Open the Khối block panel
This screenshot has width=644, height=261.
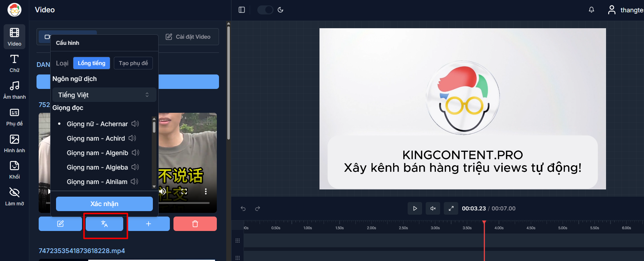pos(14,170)
